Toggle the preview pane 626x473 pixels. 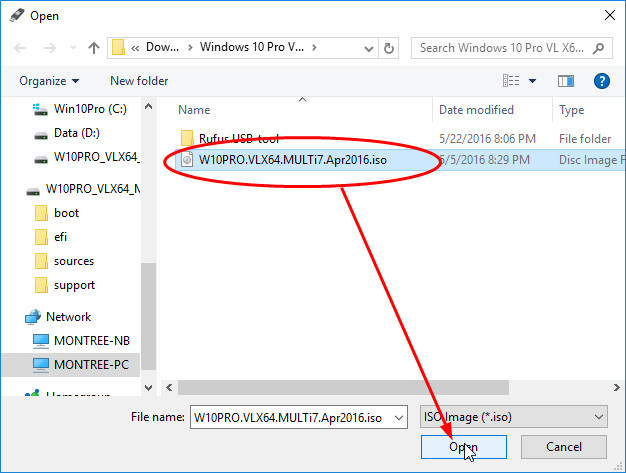click(x=566, y=81)
